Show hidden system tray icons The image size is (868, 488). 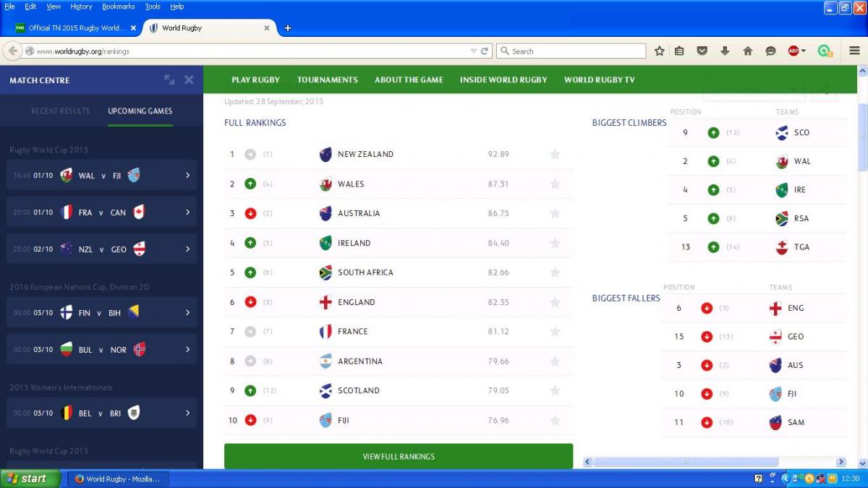(785, 479)
